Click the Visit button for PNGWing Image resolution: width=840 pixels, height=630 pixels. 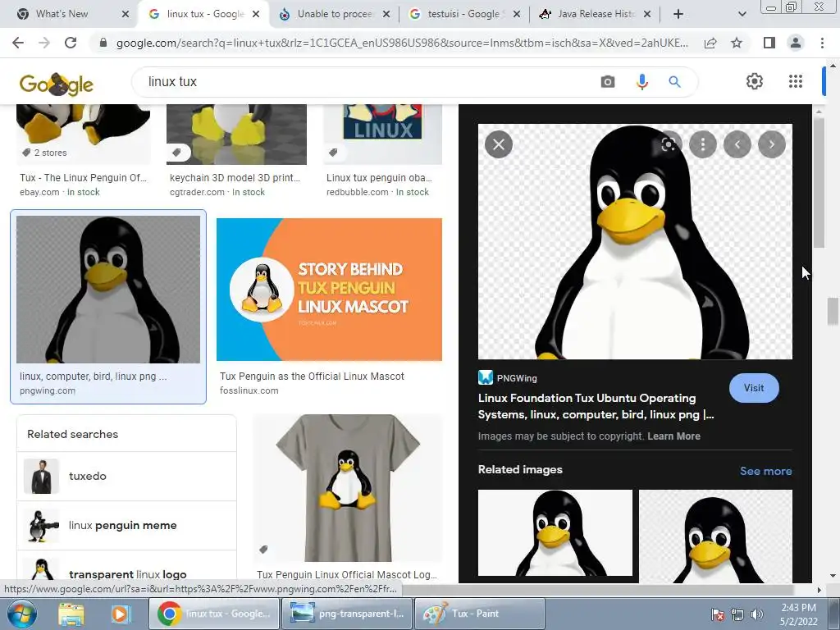click(754, 388)
